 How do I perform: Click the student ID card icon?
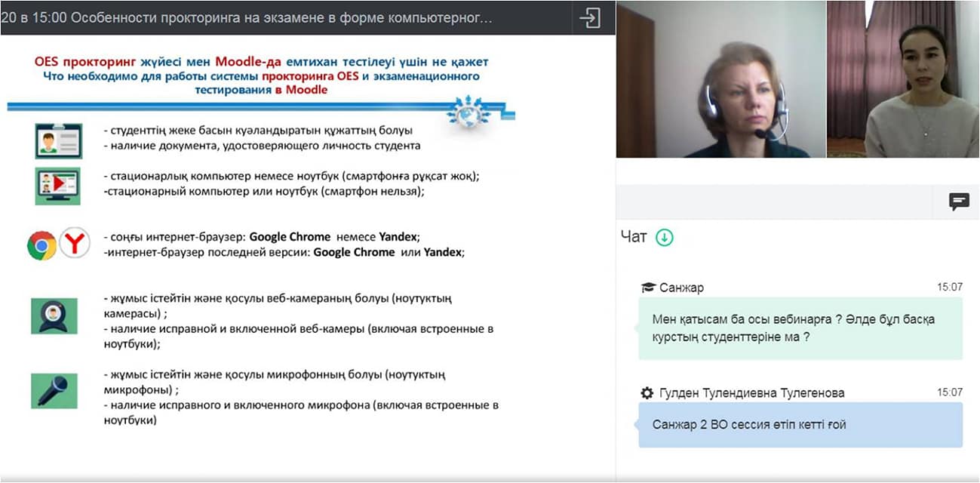[x=58, y=140]
